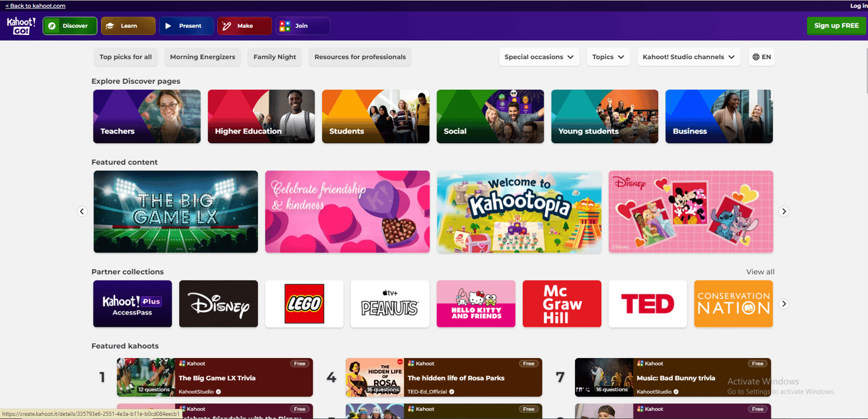Screen dimensions: 868x419
Task: Open the Hello Kitty and Friends collection
Action: (x=476, y=304)
